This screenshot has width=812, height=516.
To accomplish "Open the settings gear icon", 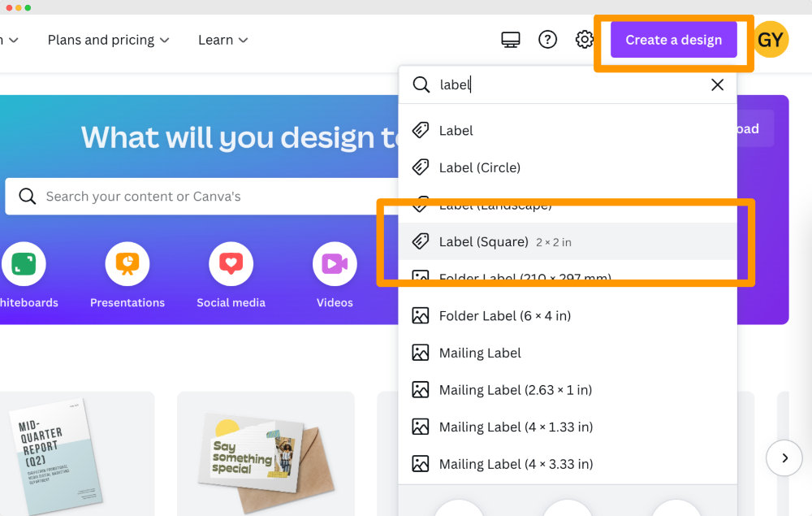I will coord(584,39).
